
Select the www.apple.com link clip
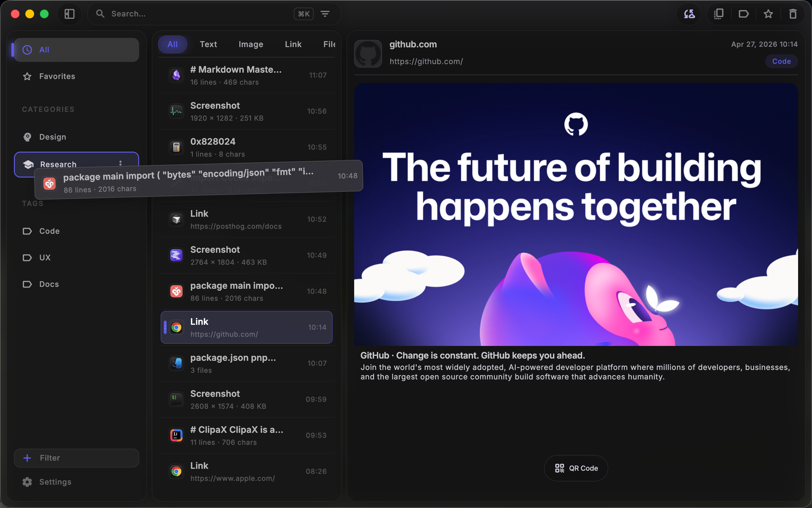click(x=247, y=471)
